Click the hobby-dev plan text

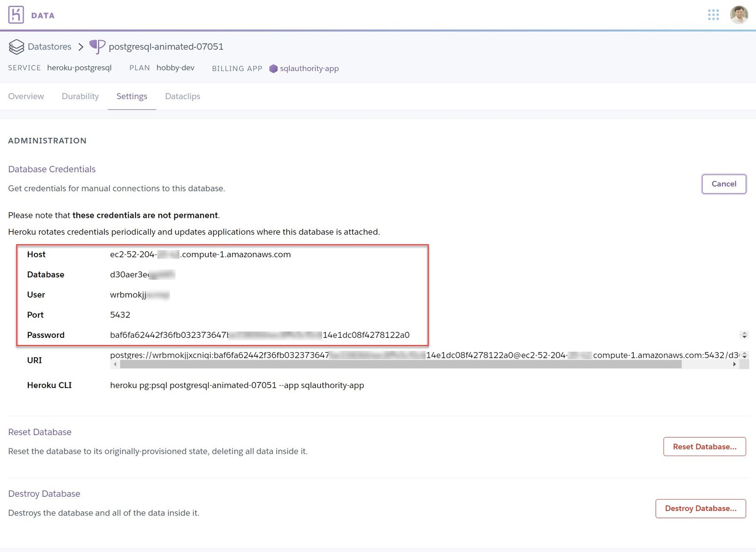pyautogui.click(x=175, y=68)
